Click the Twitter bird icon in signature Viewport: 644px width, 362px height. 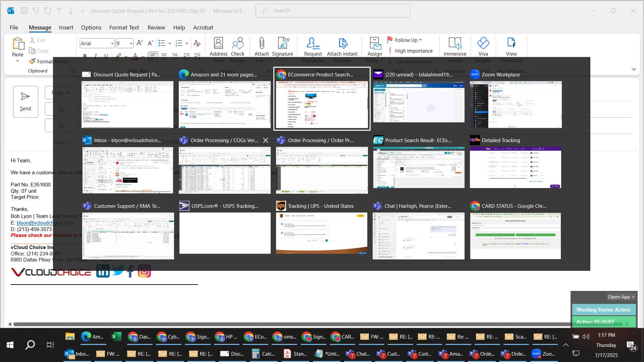pos(118,270)
